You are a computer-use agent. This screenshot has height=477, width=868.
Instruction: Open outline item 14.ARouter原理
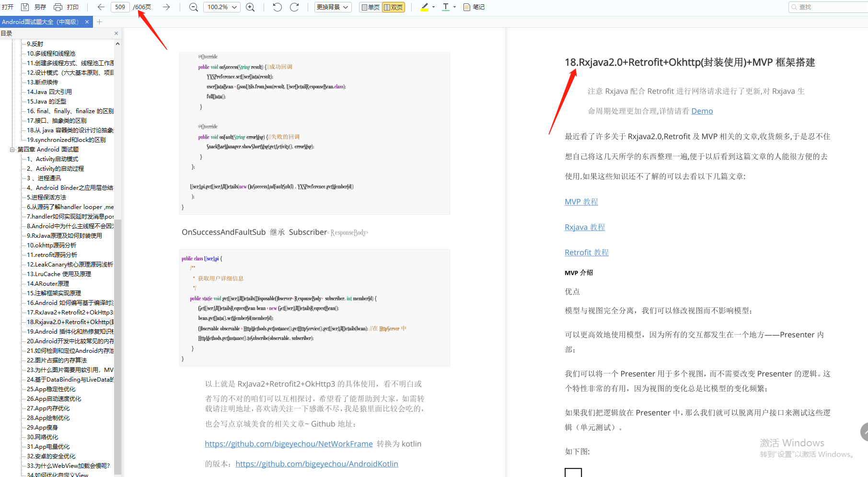(x=48, y=284)
